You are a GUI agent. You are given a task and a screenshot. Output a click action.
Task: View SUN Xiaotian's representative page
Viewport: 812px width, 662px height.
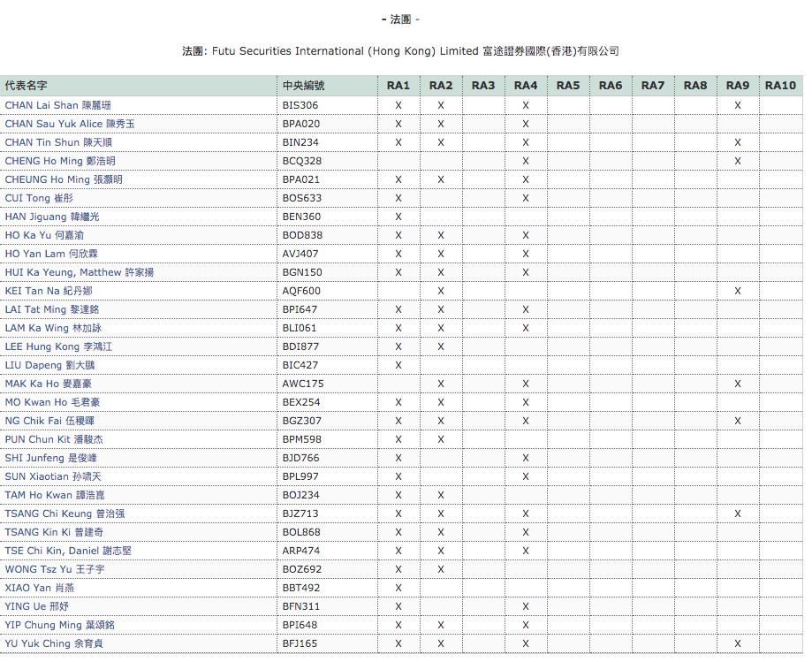[x=53, y=476]
